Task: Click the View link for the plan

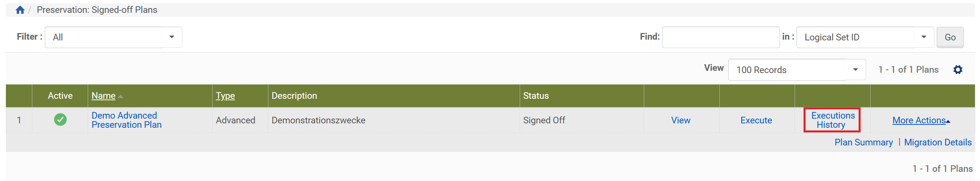Action: [680, 120]
